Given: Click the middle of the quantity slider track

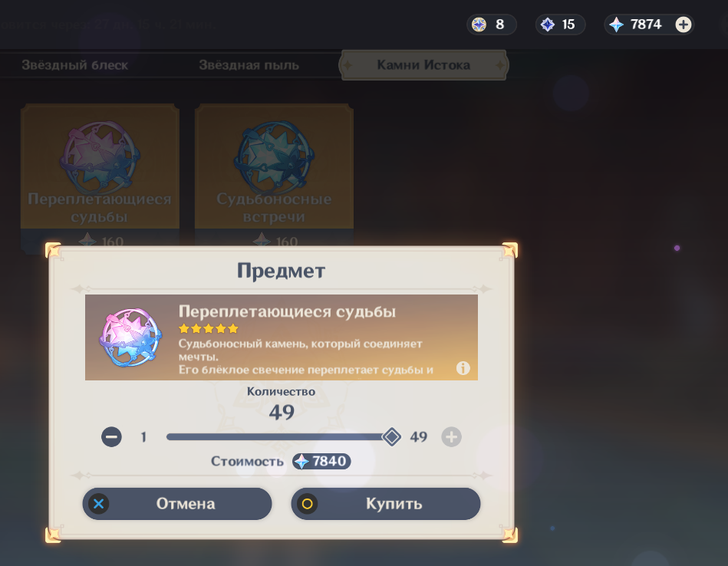Looking at the screenshot, I should tap(279, 437).
